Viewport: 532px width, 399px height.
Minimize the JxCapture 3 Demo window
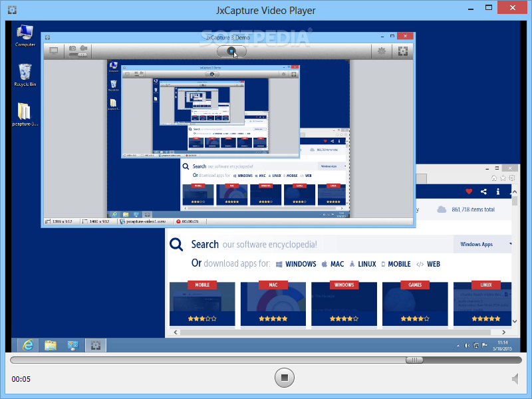point(382,37)
